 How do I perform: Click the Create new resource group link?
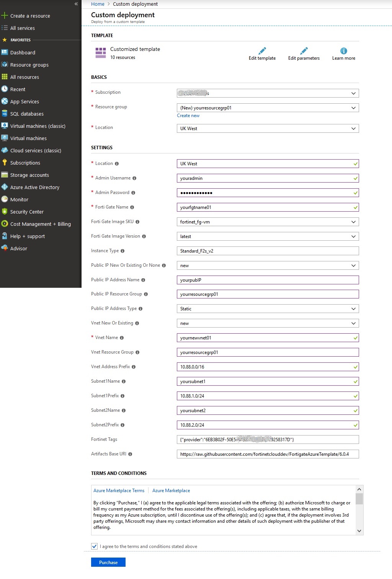[x=188, y=116]
